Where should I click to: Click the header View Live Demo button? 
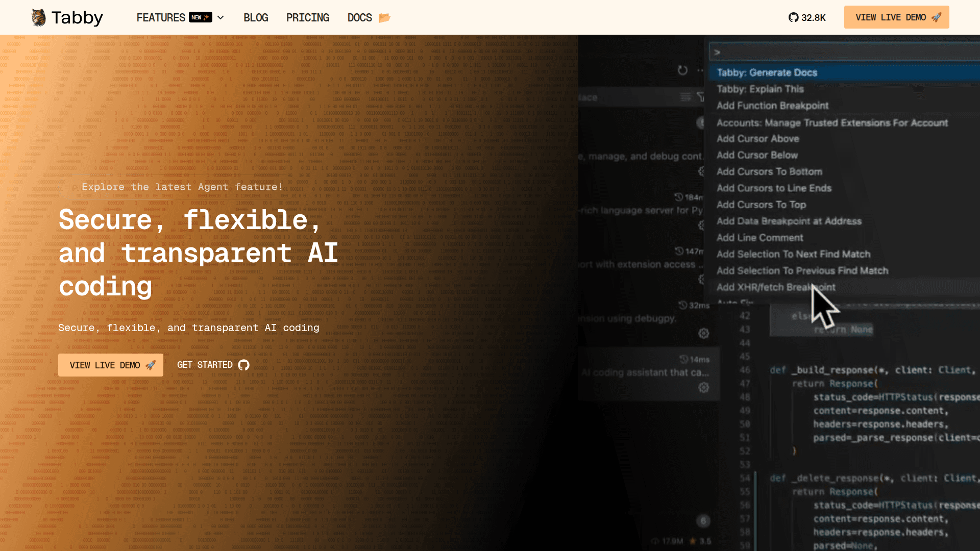(890, 17)
